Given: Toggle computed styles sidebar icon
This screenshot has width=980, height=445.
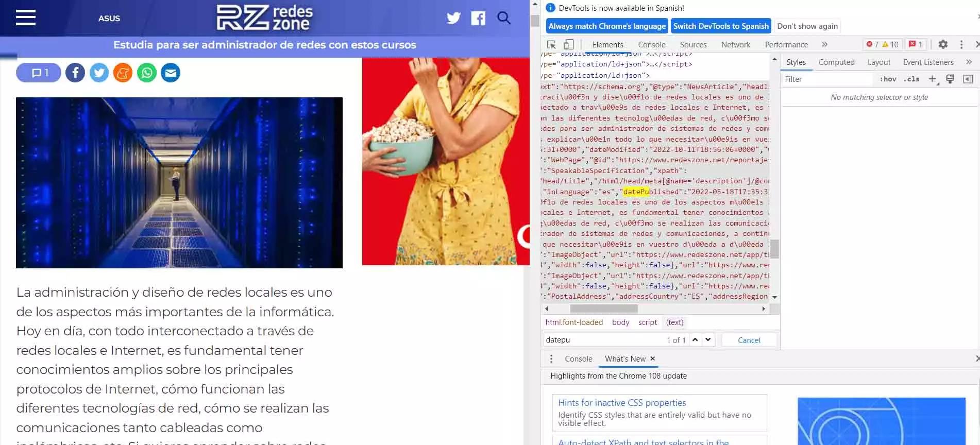Looking at the screenshot, I should 968,79.
